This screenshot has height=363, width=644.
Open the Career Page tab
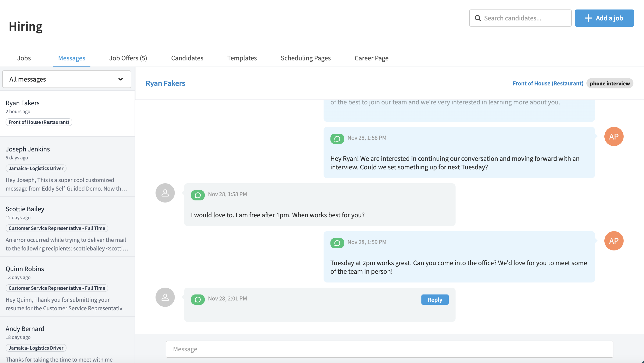pos(371,58)
